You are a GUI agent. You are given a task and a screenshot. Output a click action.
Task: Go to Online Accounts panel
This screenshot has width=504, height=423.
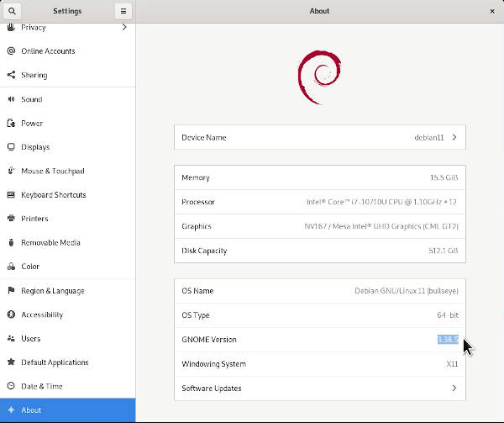pyautogui.click(x=67, y=50)
